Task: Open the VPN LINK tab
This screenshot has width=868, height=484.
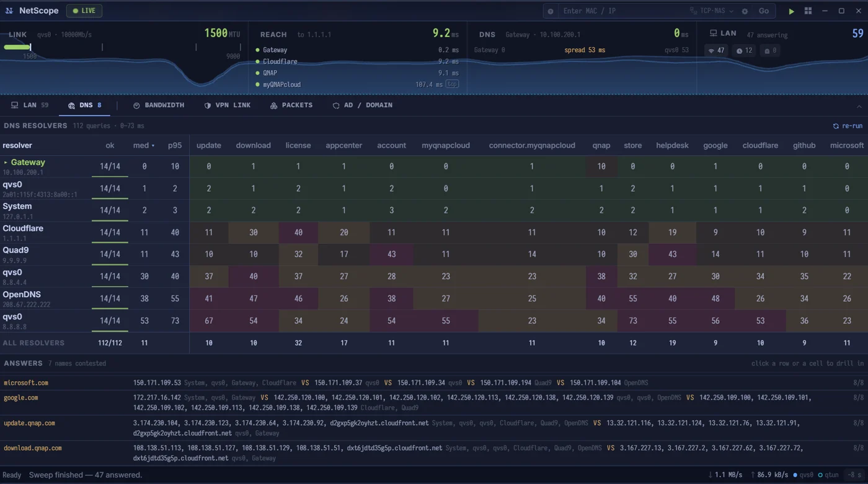Action: click(228, 105)
